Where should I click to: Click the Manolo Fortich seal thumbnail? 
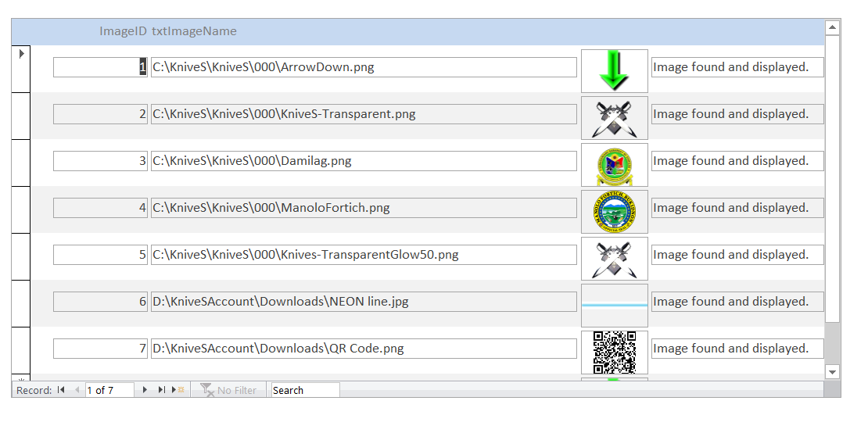pyautogui.click(x=615, y=212)
